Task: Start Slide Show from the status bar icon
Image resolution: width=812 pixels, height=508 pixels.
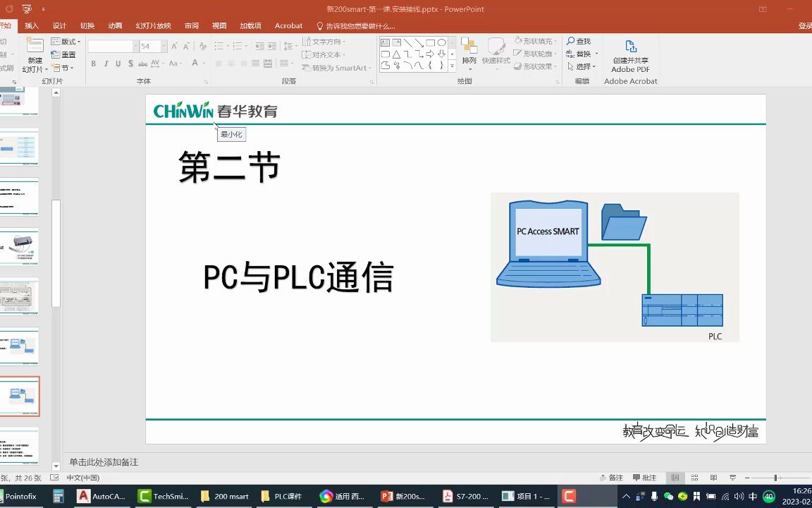Action: click(x=732, y=478)
